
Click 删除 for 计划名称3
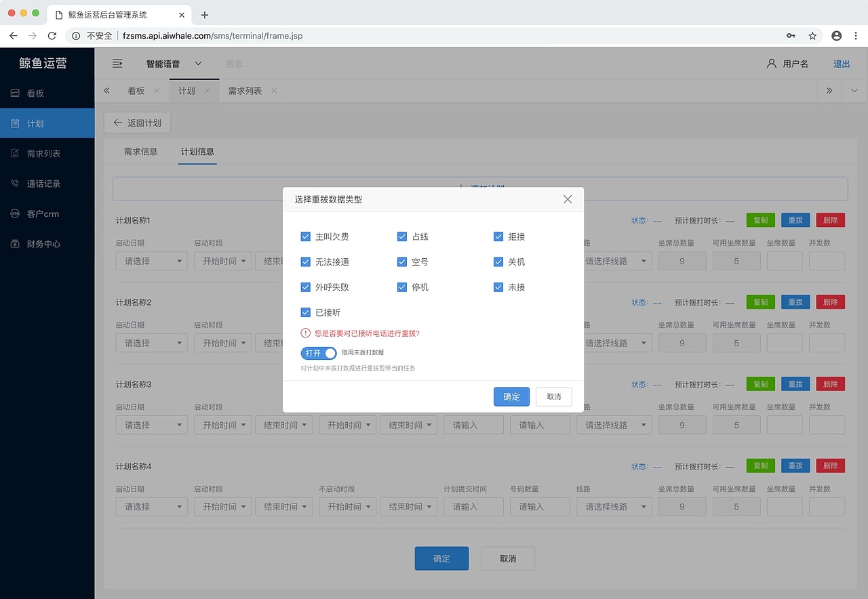[830, 384]
